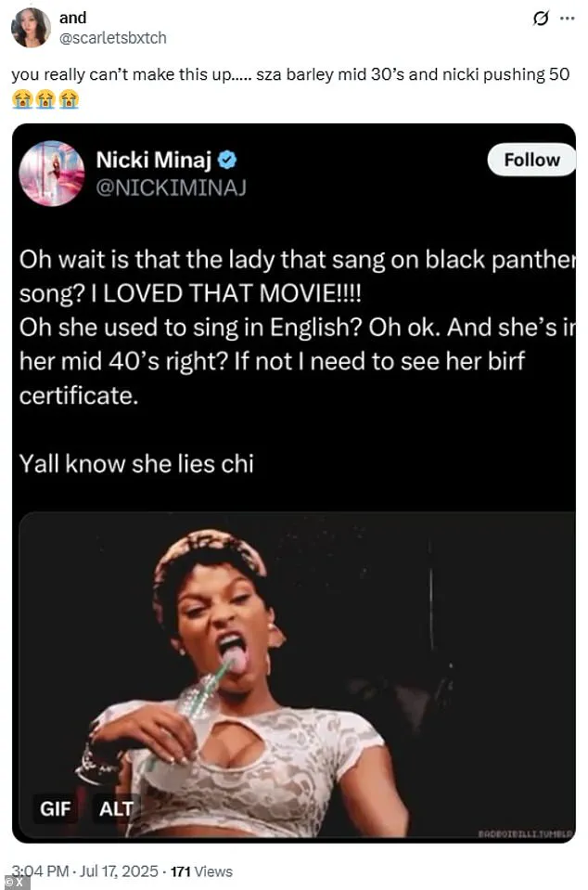
Task: Open the display name 'and' profile
Action: [x=71, y=18]
